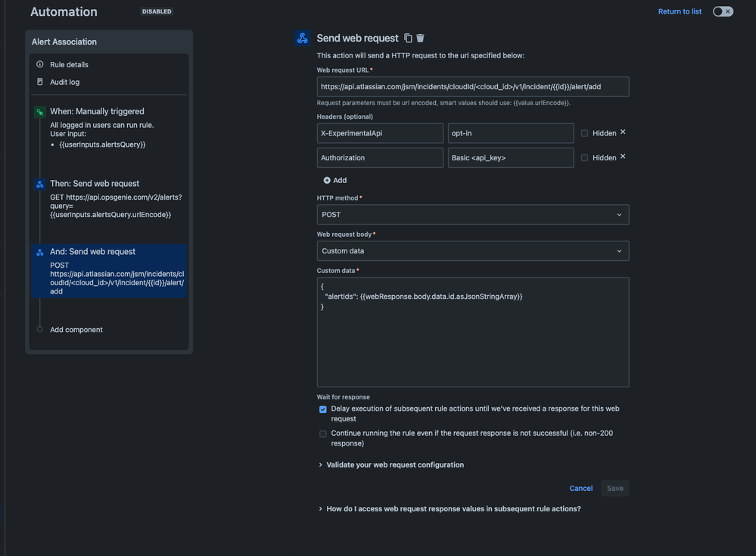The width and height of the screenshot is (756, 556).
Task: Click Add component
Action: (76, 330)
